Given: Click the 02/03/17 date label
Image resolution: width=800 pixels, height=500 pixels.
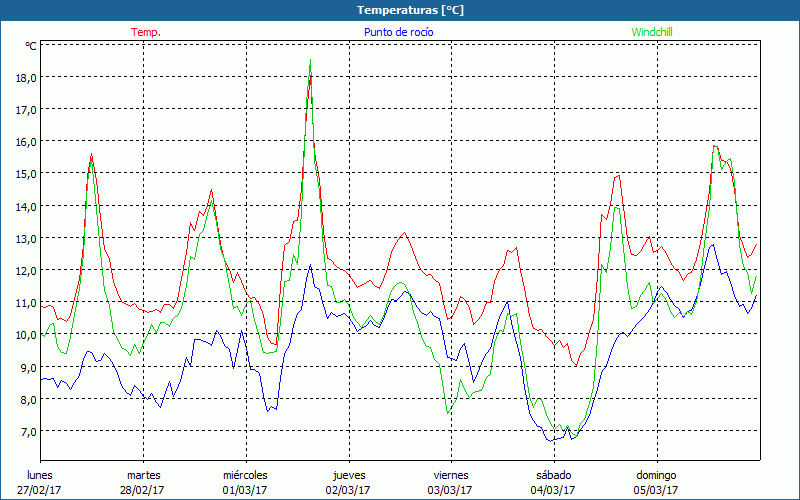Looking at the screenshot, I should coord(348,489).
